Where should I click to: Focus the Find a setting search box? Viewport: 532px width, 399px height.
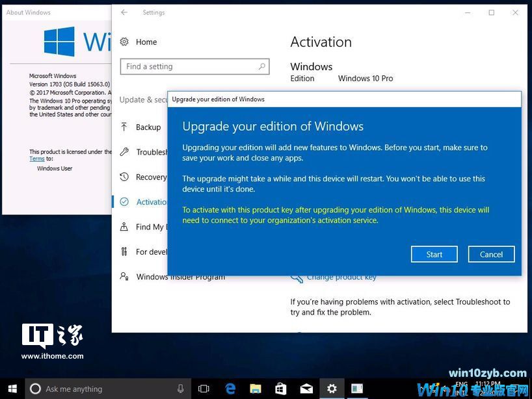[x=194, y=66]
